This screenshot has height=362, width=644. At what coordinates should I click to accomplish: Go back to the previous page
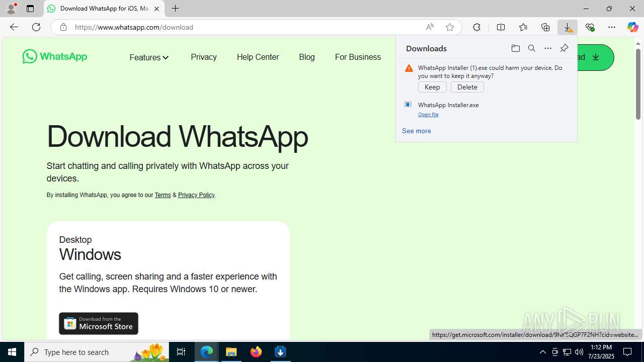coord(14,27)
